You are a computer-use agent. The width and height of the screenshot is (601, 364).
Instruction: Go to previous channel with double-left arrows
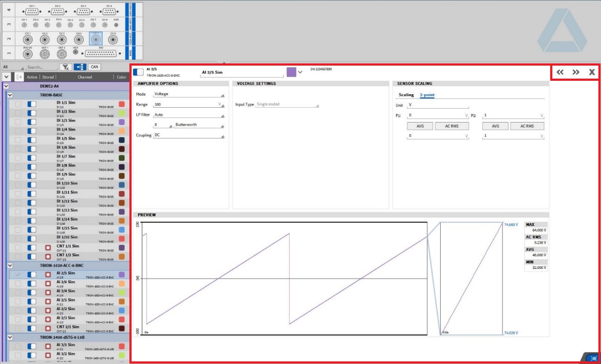pos(560,72)
